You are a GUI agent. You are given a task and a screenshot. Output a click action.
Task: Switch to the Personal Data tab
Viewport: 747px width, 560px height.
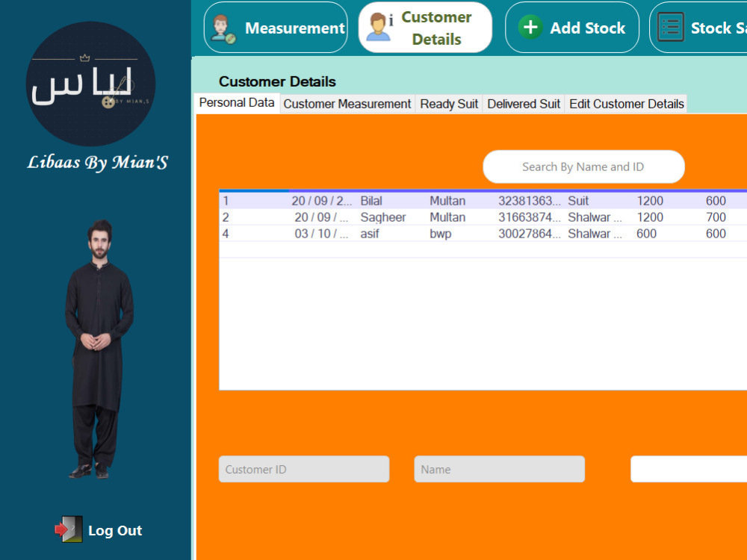click(237, 103)
